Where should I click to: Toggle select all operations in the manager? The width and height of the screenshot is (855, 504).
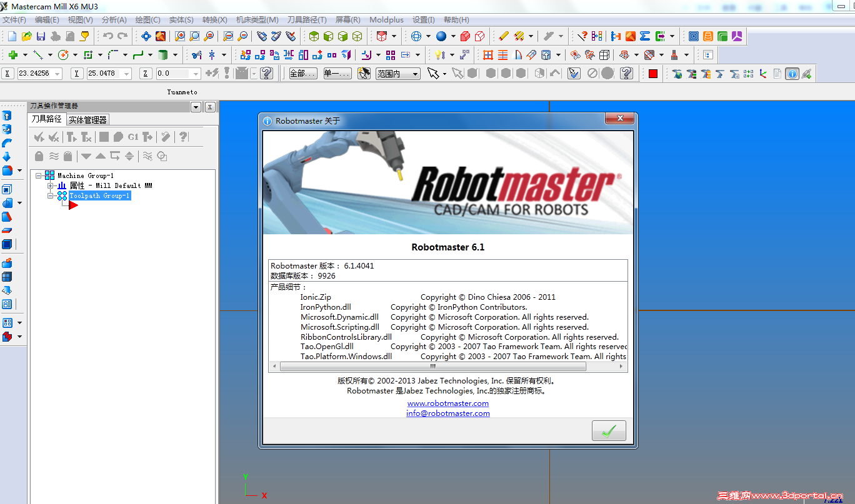coord(39,137)
